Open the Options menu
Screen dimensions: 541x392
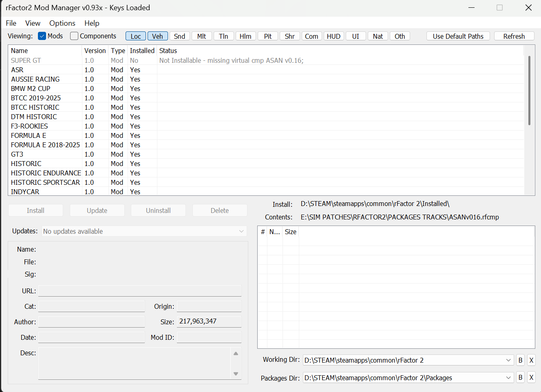point(62,23)
